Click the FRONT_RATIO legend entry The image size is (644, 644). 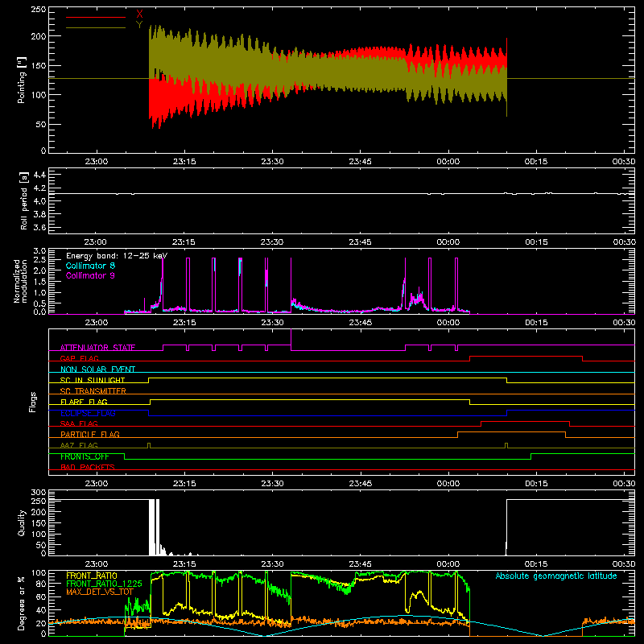click(92, 576)
